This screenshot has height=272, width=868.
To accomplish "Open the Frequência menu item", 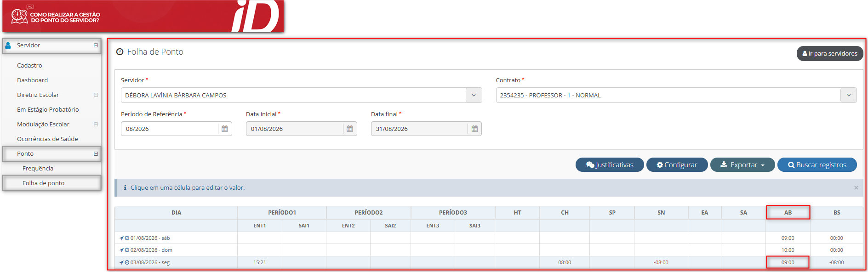I will pyautogui.click(x=38, y=168).
